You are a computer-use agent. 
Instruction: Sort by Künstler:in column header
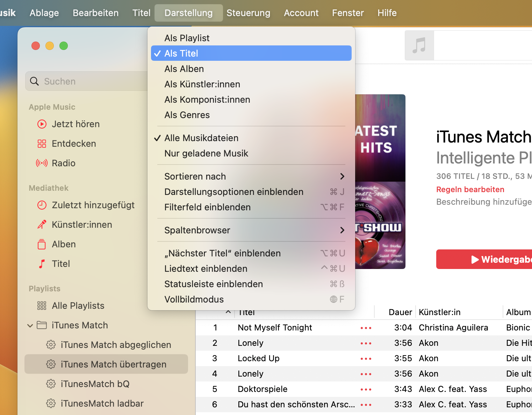pyautogui.click(x=440, y=312)
